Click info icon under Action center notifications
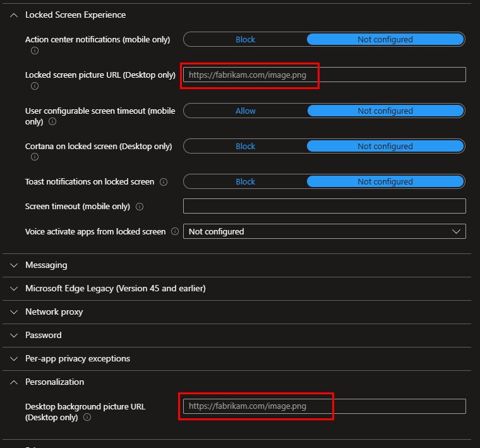This screenshot has height=448, width=480. point(35,51)
